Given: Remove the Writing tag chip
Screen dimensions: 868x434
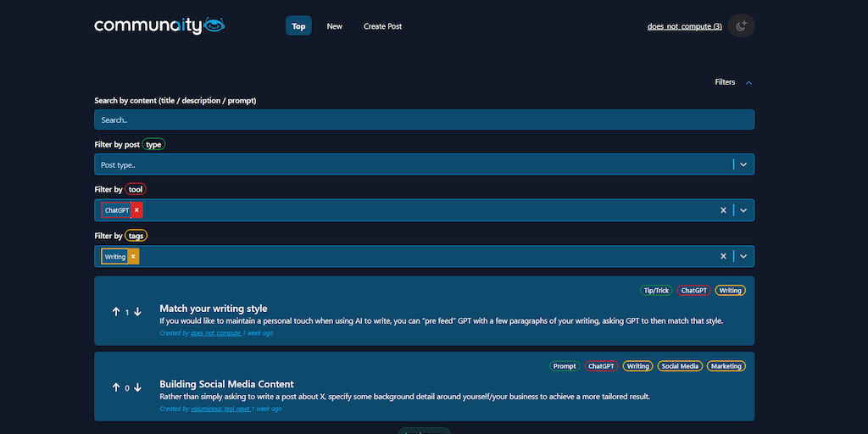Looking at the screenshot, I should click(x=133, y=256).
